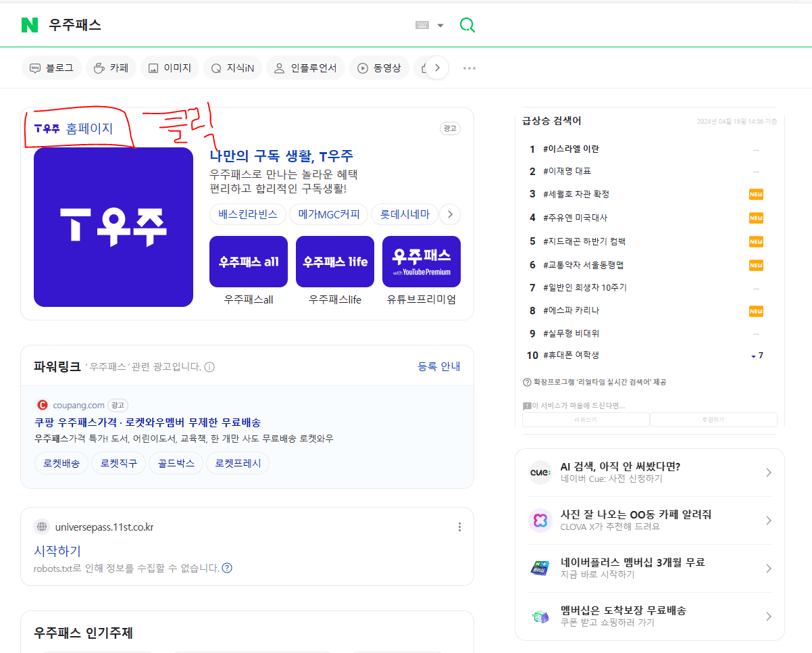Open the 등록 안내 link
The width and height of the screenshot is (812, 653).
click(439, 366)
